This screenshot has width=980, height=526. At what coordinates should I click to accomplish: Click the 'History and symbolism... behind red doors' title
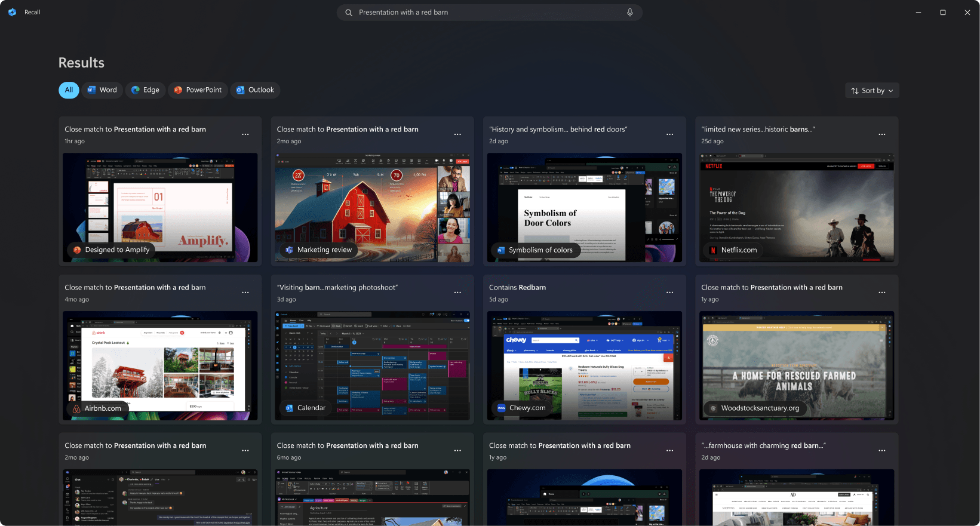point(558,130)
